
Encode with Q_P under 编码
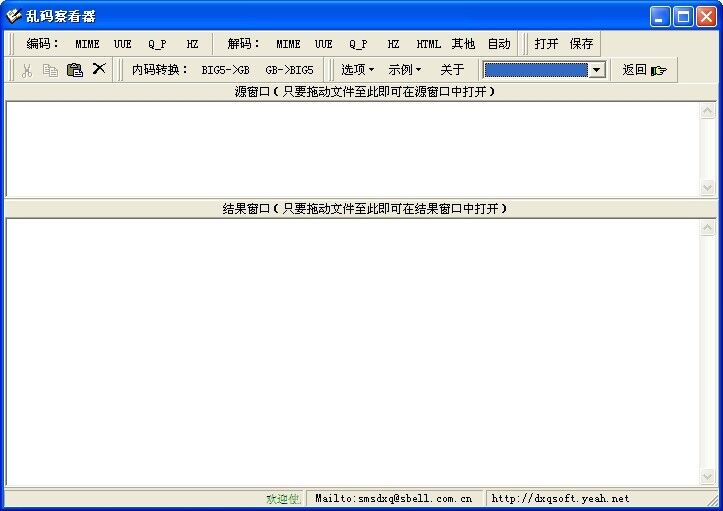pyautogui.click(x=157, y=44)
